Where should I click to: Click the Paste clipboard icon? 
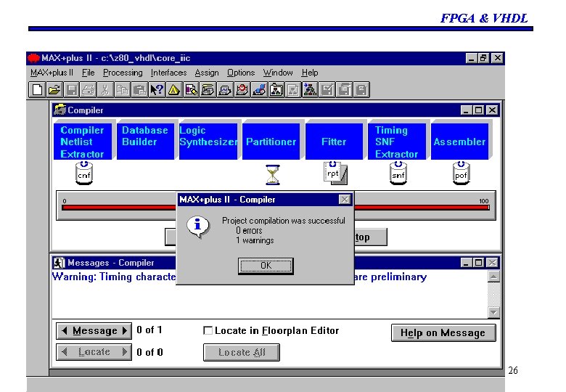pyautogui.click(x=139, y=90)
